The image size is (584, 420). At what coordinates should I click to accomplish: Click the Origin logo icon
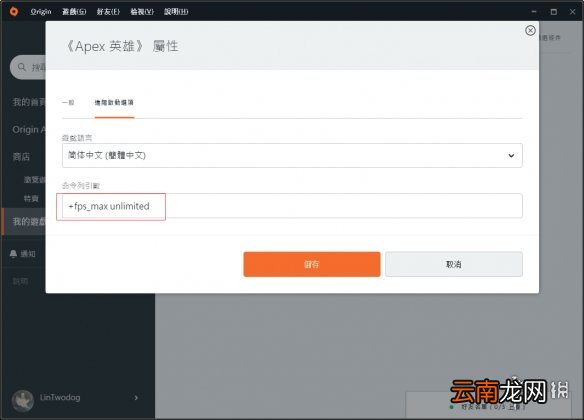point(14,12)
